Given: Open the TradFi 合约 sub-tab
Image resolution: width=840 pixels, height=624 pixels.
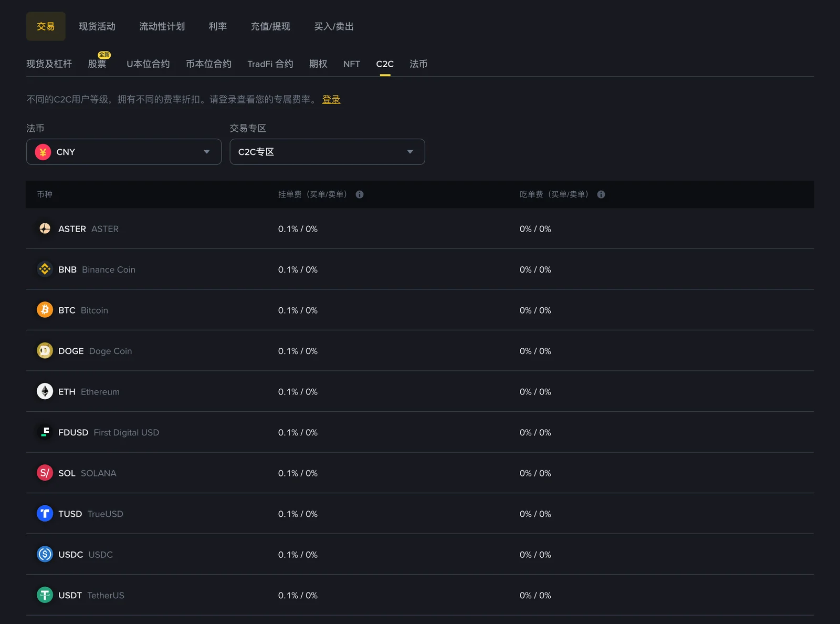Looking at the screenshot, I should tap(270, 64).
